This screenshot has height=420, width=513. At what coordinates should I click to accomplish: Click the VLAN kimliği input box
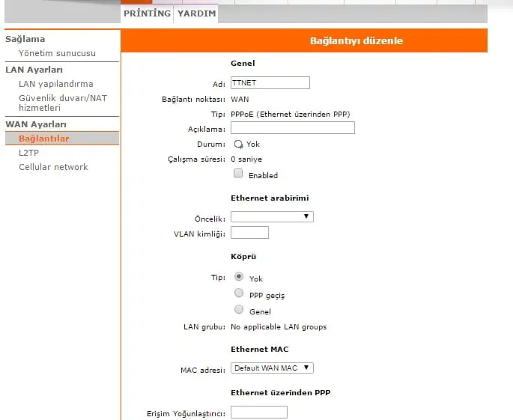coord(249,233)
